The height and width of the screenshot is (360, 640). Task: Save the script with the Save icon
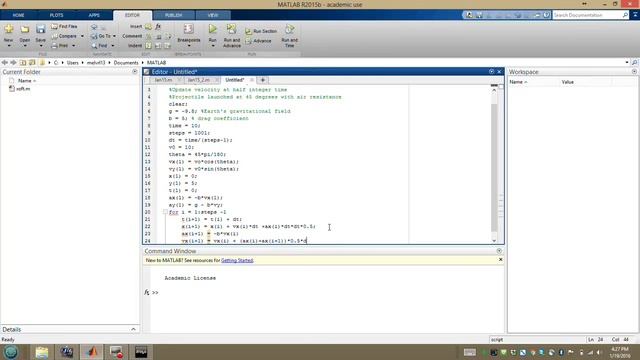40,29
